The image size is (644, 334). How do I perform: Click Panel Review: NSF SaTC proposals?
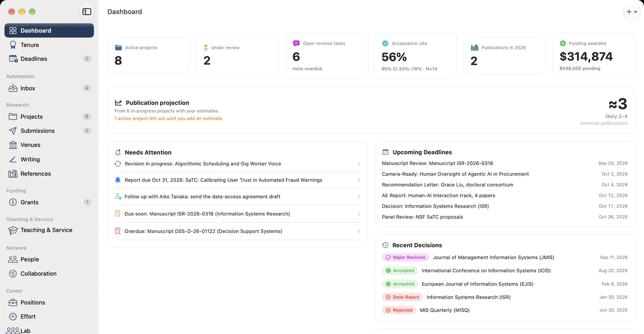(504, 217)
